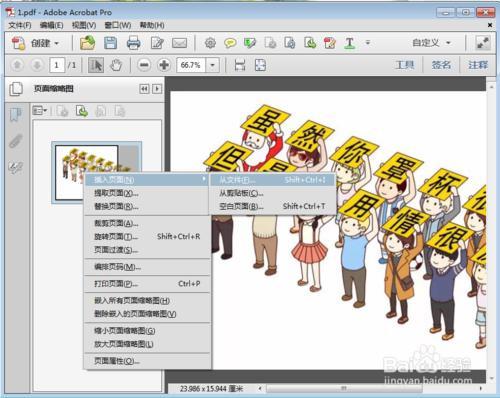The image size is (500, 398).
Task: Click the delete page toolbar icon
Action: 270,43
